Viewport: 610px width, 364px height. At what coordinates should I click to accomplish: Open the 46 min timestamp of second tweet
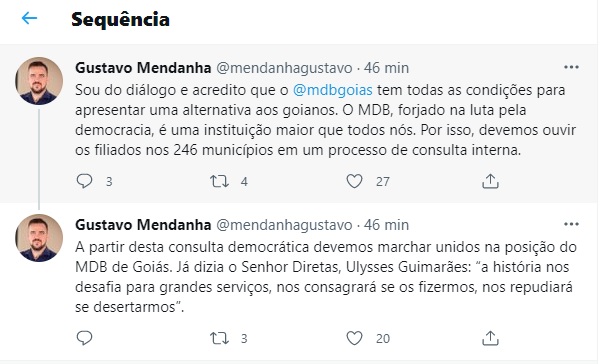386,225
